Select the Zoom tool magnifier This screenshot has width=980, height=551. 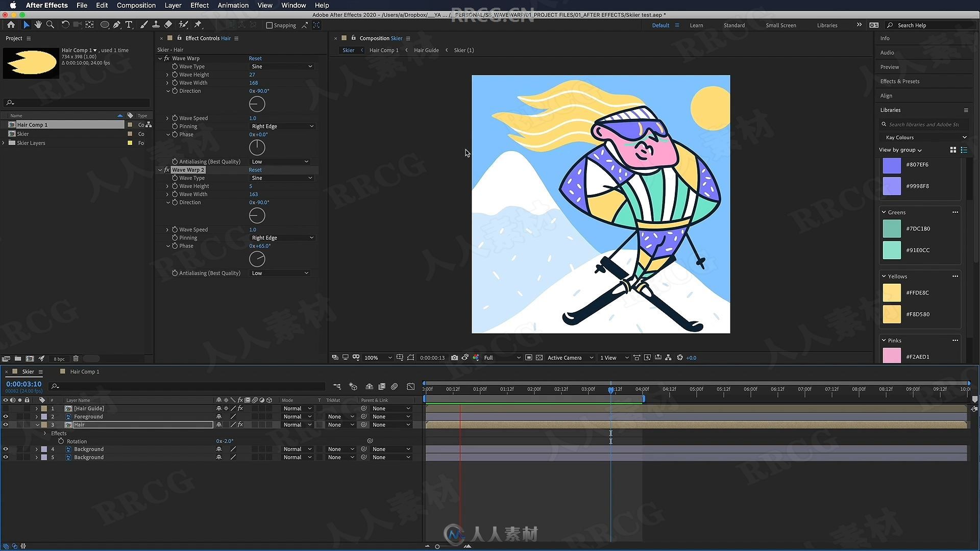tap(50, 24)
